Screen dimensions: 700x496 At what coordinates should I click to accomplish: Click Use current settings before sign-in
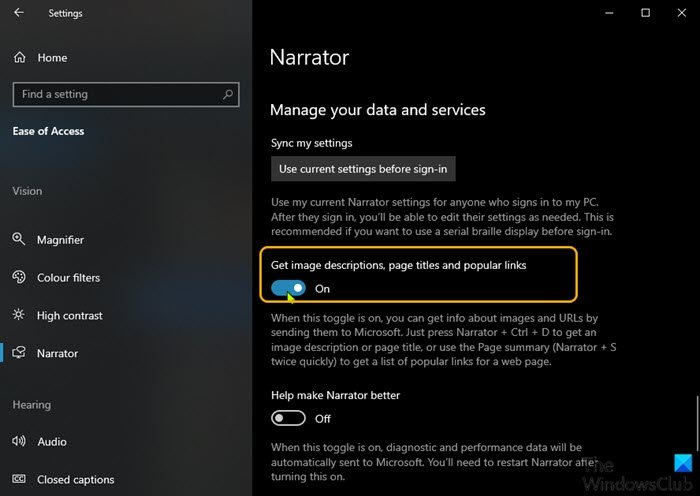363,169
